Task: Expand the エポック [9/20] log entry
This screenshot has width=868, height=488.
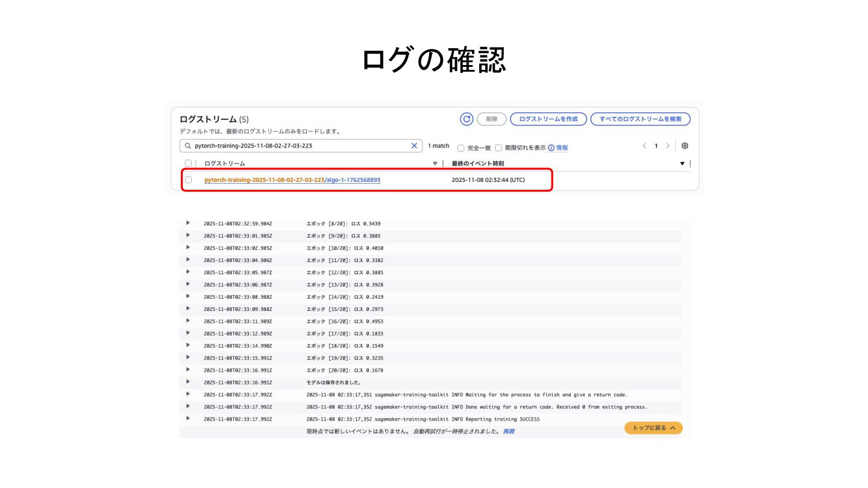Action: pos(188,235)
